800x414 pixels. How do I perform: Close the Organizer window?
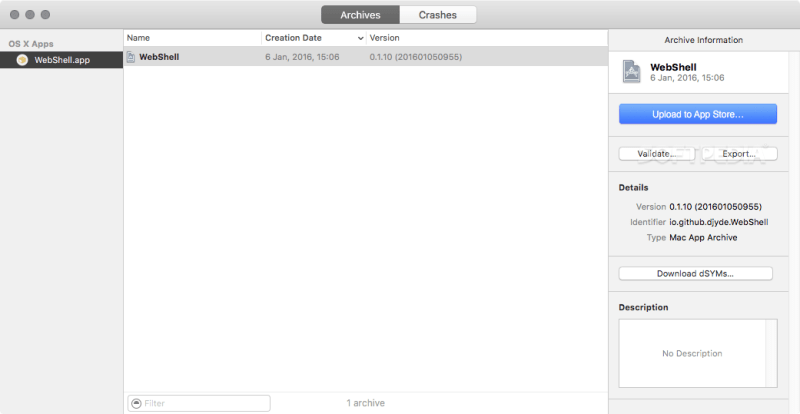click(x=14, y=15)
